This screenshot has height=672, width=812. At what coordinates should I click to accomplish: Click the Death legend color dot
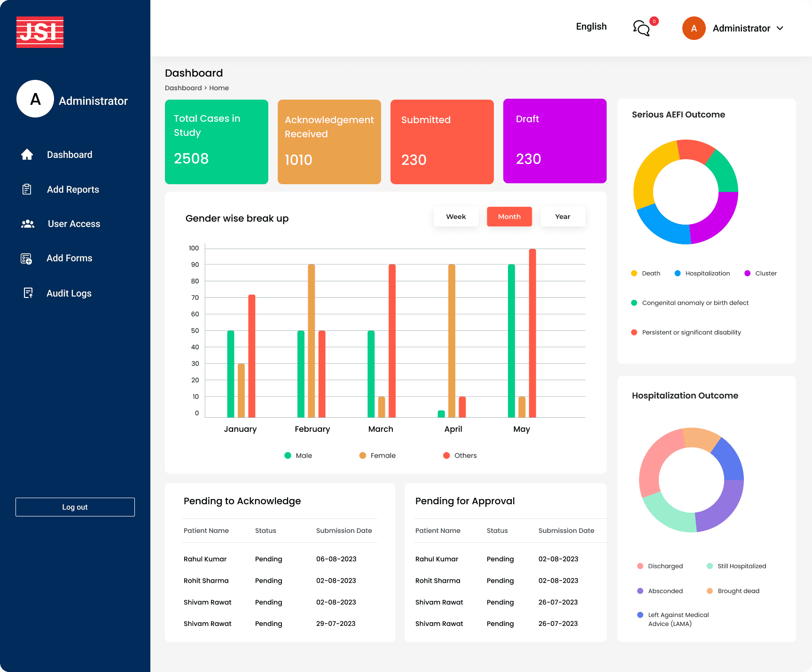634,273
